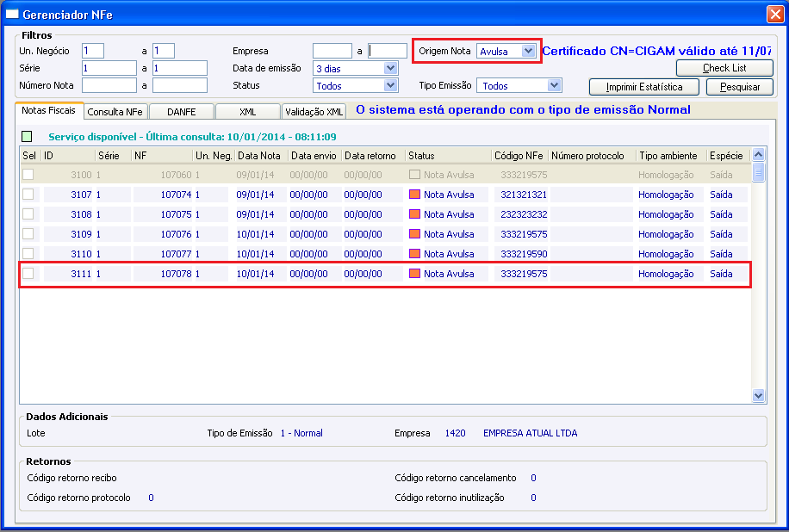
Task: Click the Data Nota column header
Action: pyautogui.click(x=261, y=155)
